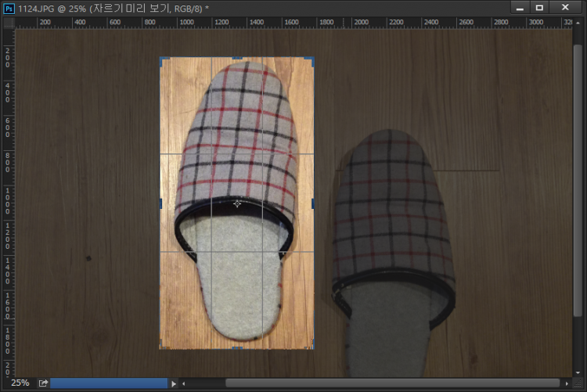Image resolution: width=587 pixels, height=392 pixels.
Task: Click the top-middle crop edge handle
Action: coord(237,57)
